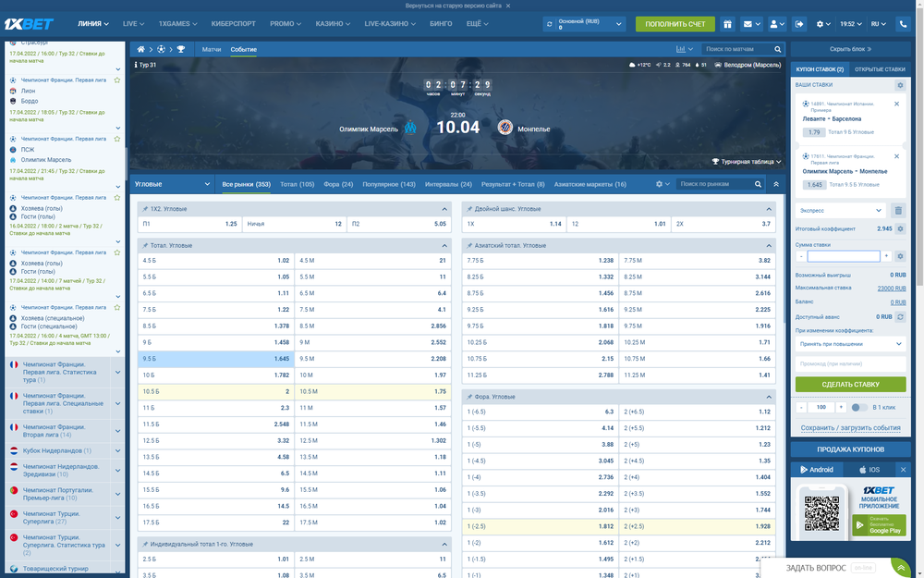Click СДЕЛАТЬ СТАВКУ button
This screenshot has width=924, height=578.
coord(850,385)
